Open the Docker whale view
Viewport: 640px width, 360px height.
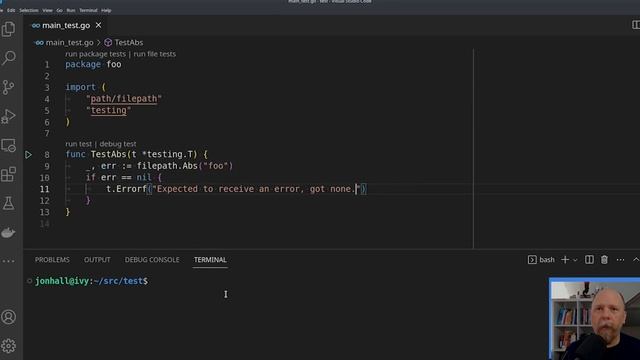pyautogui.click(x=8, y=233)
